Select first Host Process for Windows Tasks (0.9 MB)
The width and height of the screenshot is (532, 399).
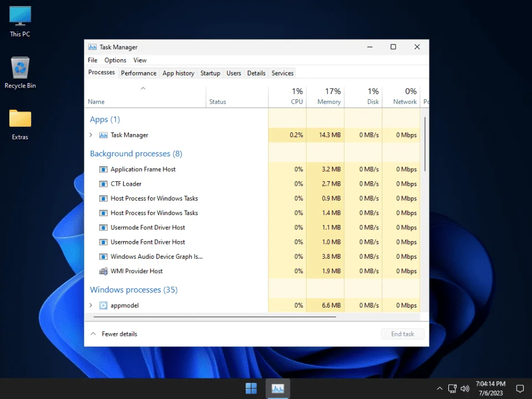253,198
